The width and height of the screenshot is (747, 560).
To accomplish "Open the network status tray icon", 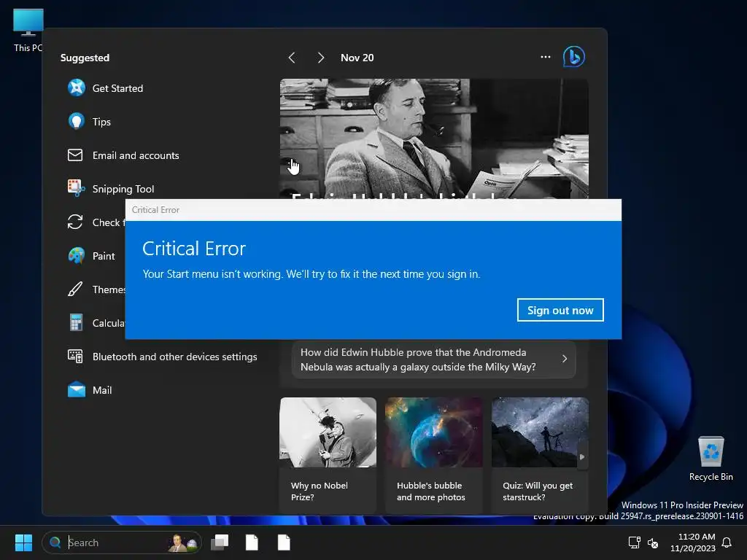I will pos(634,542).
